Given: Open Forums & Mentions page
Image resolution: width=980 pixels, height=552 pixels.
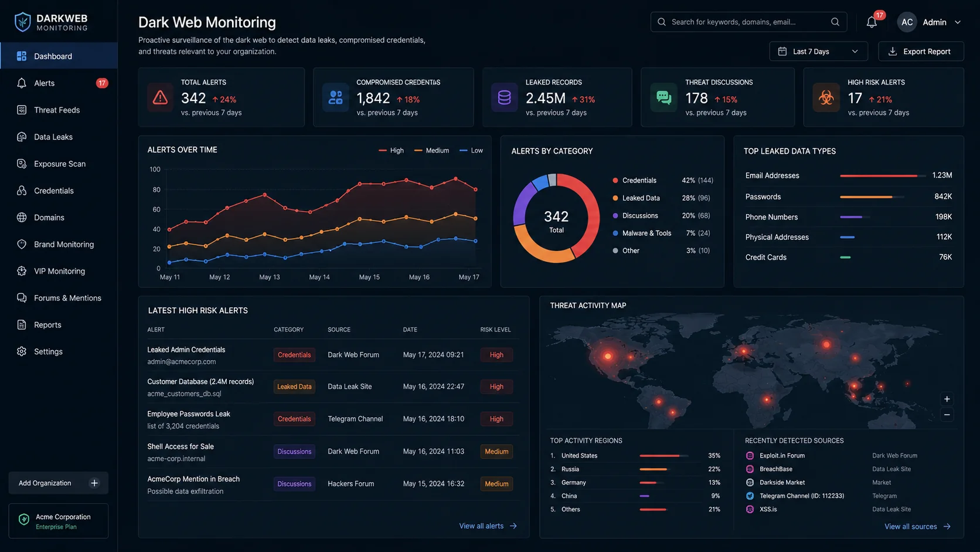Looking at the screenshot, I should (59, 299).
